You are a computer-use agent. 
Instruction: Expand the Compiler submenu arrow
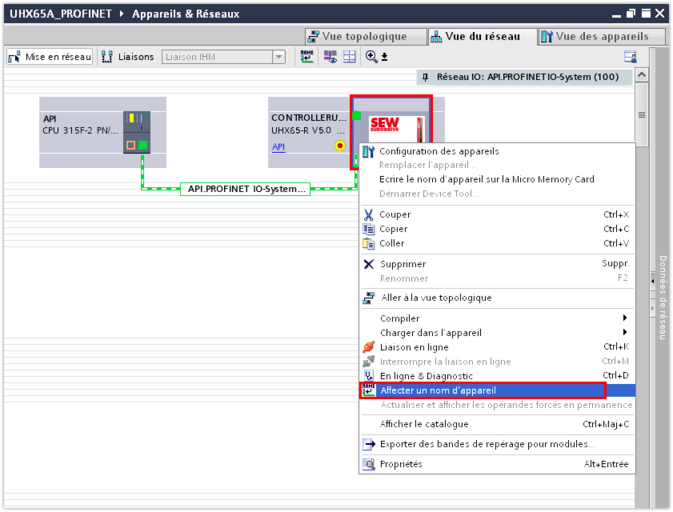tap(625, 318)
